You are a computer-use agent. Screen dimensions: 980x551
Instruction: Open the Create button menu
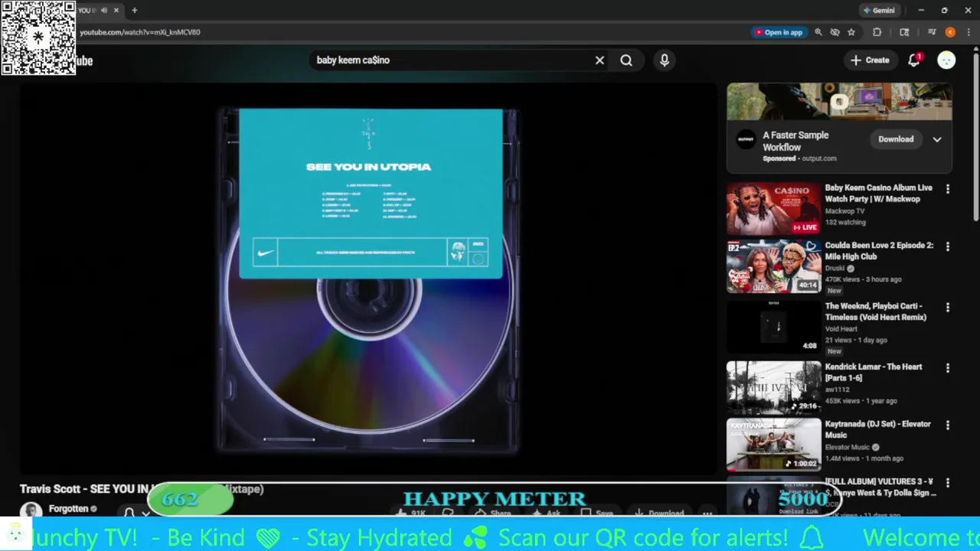[x=870, y=60]
